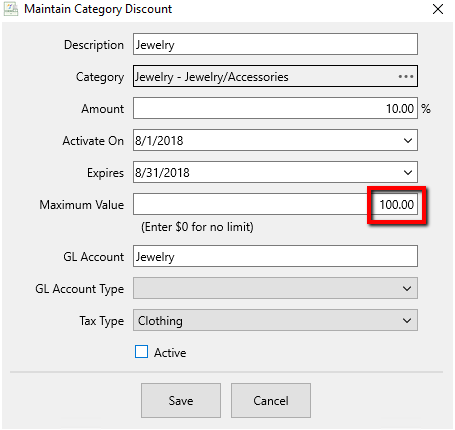The width and height of the screenshot is (455, 430).
Task: Close the Maintain Category Discount dialog
Action: point(438,9)
